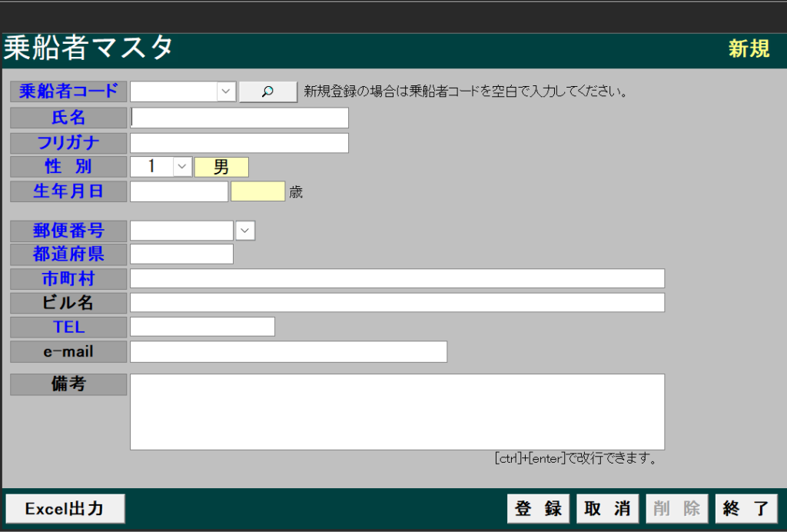The width and height of the screenshot is (787, 532).
Task: Click inside the 備考 notes textarea
Action: click(x=397, y=411)
